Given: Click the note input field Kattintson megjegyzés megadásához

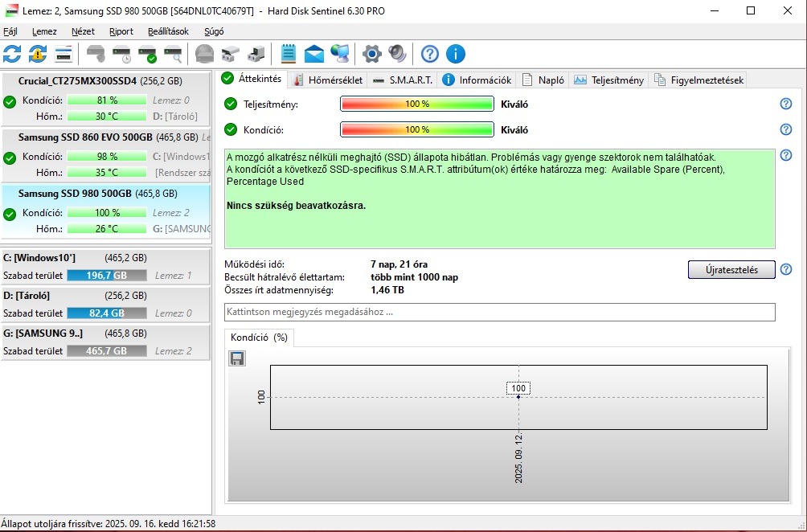Looking at the screenshot, I should point(500,312).
